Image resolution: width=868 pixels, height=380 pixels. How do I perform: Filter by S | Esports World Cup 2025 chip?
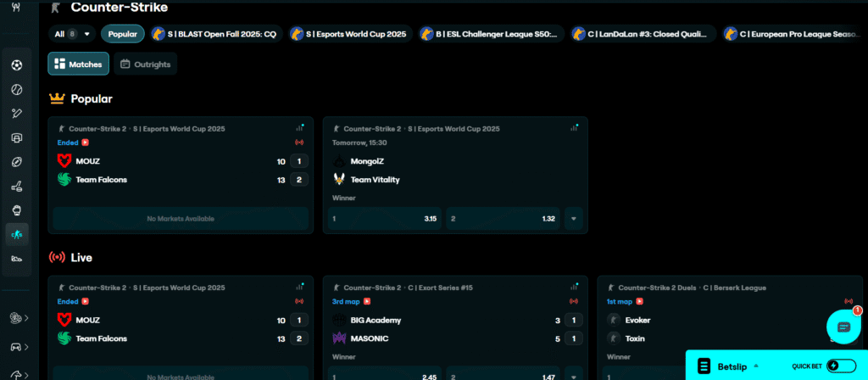(350, 34)
